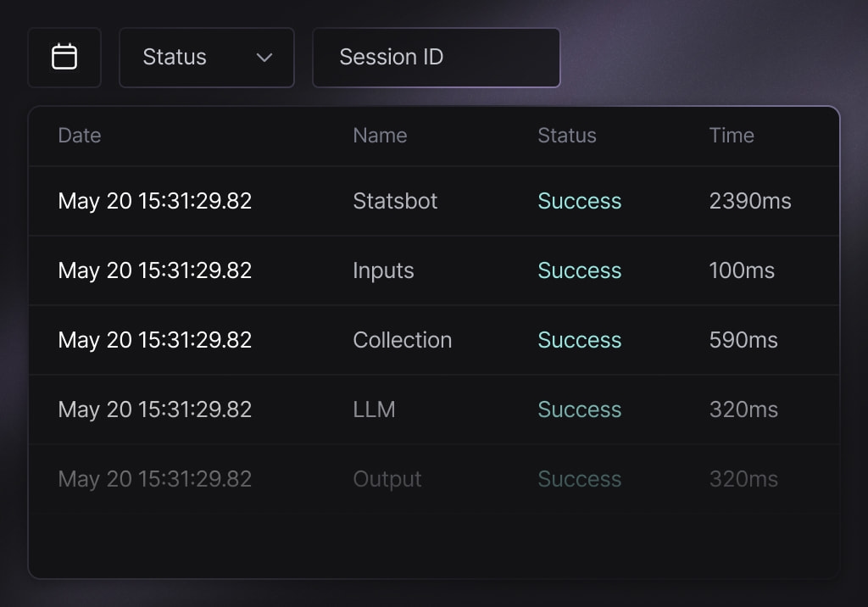Open the Collection log entry
The width and height of the screenshot is (868, 607).
[x=434, y=340]
